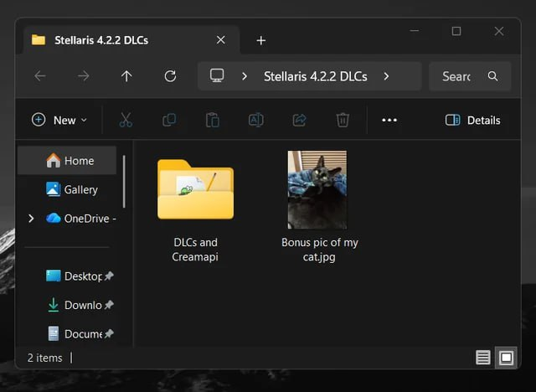Switch to details list view

tap(482, 358)
